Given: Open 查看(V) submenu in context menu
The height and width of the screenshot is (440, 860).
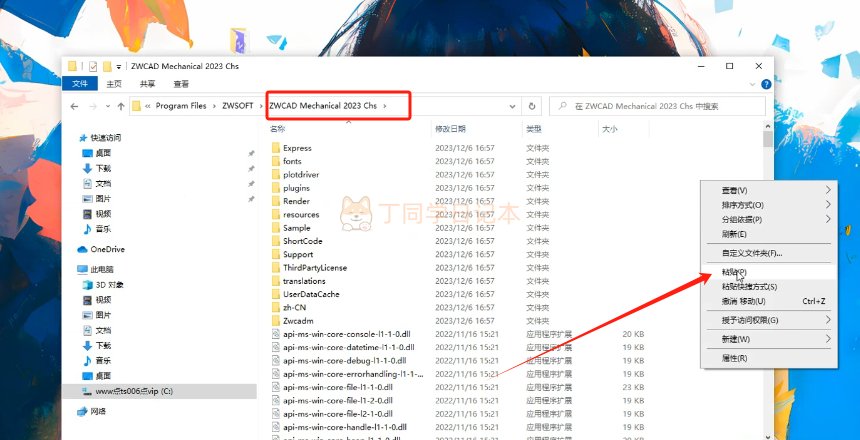Looking at the screenshot, I should click(x=769, y=190).
